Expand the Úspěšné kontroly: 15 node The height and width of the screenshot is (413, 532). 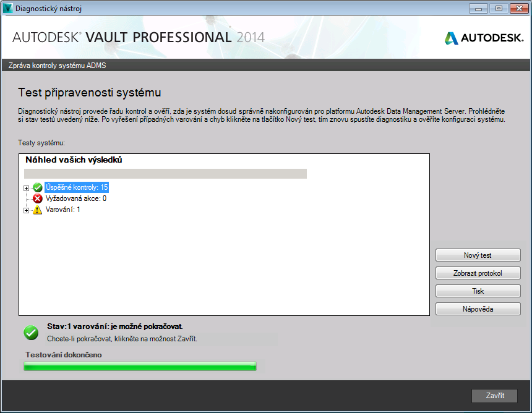pos(26,188)
